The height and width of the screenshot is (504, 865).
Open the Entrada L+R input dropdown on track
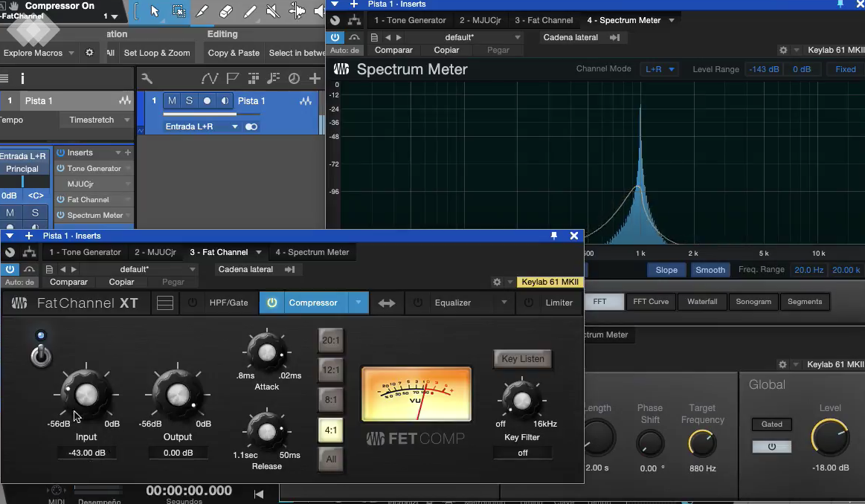coord(235,127)
